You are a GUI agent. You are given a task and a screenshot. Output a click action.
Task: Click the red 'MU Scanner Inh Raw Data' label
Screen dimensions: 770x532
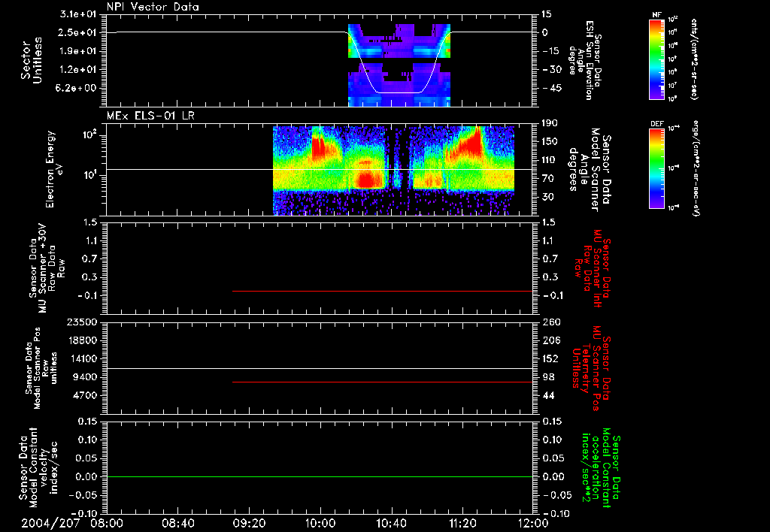(593, 268)
